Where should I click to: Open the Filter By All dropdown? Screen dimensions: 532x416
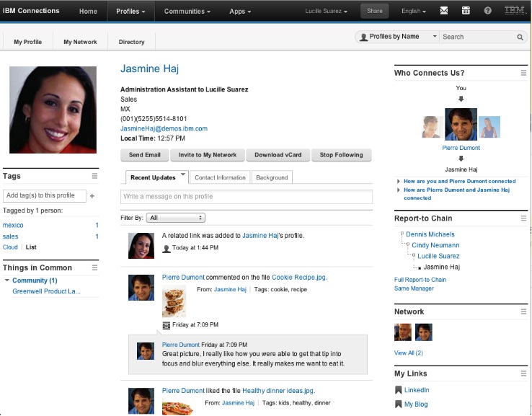[176, 218]
